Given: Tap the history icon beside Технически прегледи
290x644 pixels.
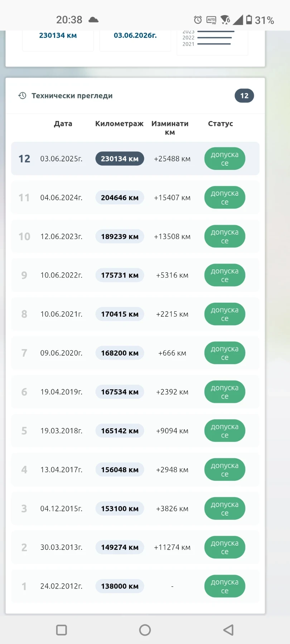Looking at the screenshot, I should [22, 96].
